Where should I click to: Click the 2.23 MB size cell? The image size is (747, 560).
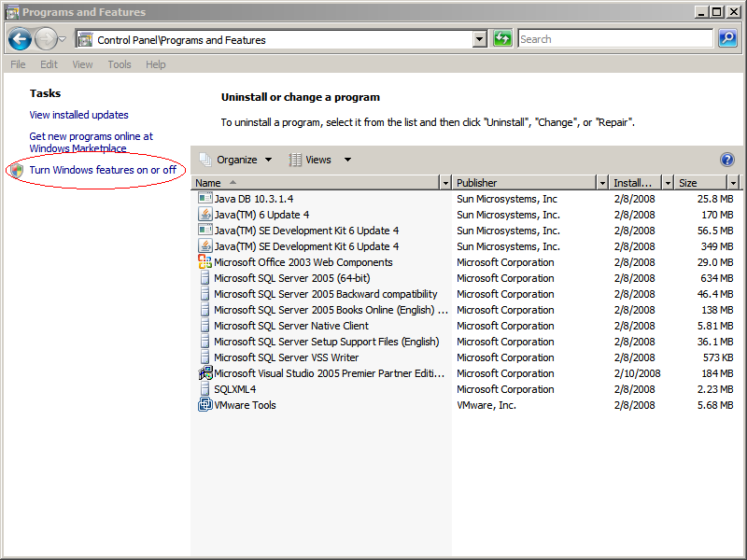[x=715, y=389]
